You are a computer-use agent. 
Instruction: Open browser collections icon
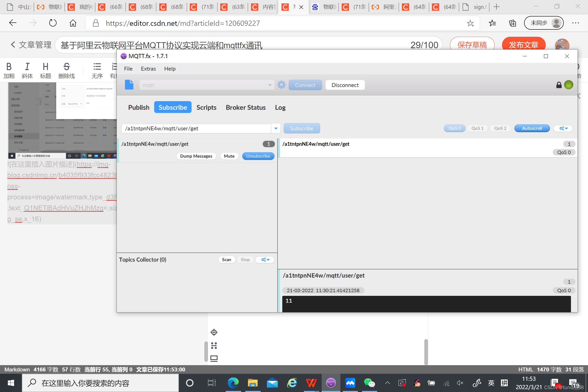tap(512, 23)
